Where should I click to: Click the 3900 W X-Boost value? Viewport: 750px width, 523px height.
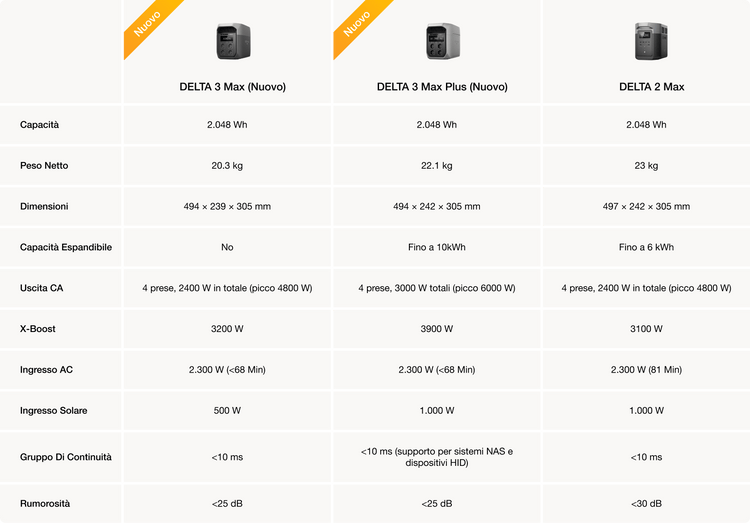pyautogui.click(x=436, y=329)
